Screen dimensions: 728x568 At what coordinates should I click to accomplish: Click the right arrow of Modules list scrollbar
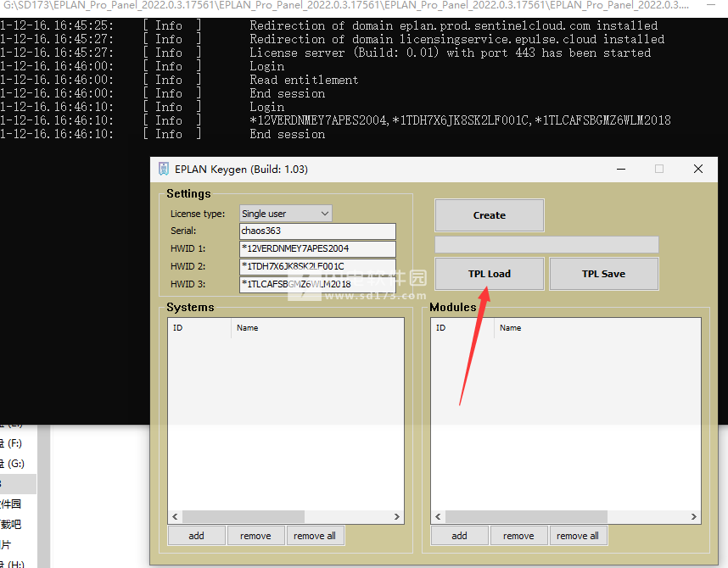pyautogui.click(x=694, y=516)
